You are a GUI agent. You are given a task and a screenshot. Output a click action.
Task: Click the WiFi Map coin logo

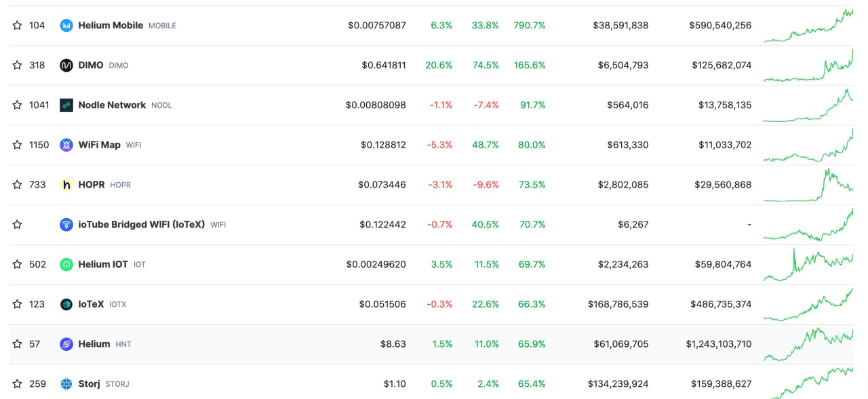pyautogui.click(x=66, y=145)
